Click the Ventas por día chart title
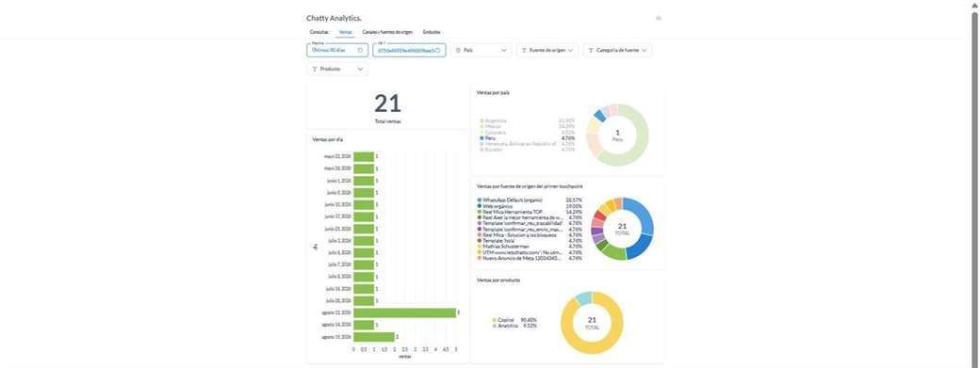 pos(328,139)
